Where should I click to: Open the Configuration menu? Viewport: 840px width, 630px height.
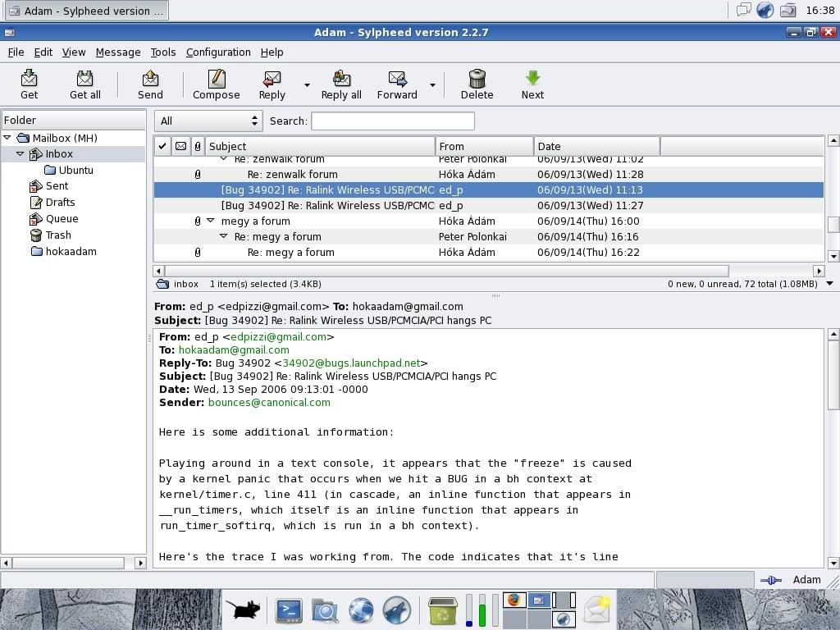click(218, 52)
